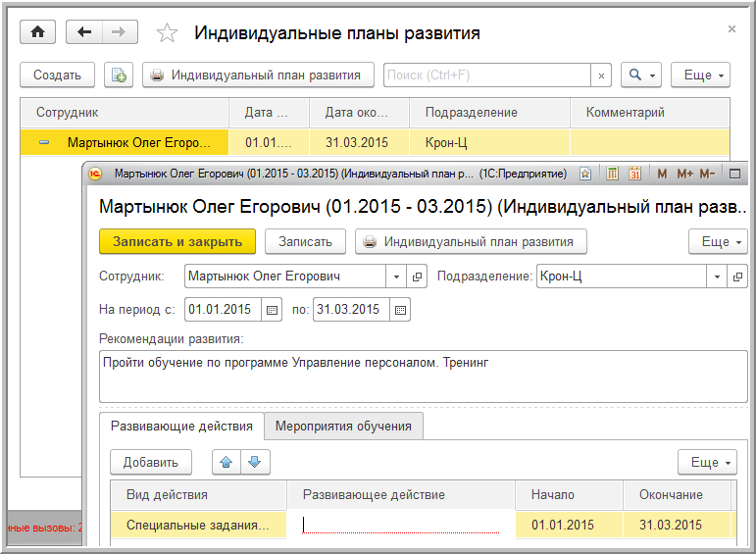Maximize the document dialog window
Image resolution: width=756 pixels, height=554 pixels.
pos(734,174)
